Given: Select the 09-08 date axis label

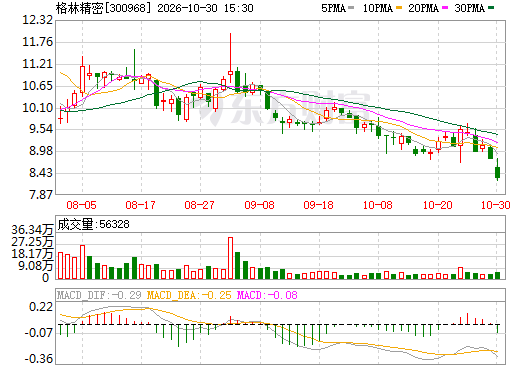Looking at the screenshot, I should tap(259, 205).
